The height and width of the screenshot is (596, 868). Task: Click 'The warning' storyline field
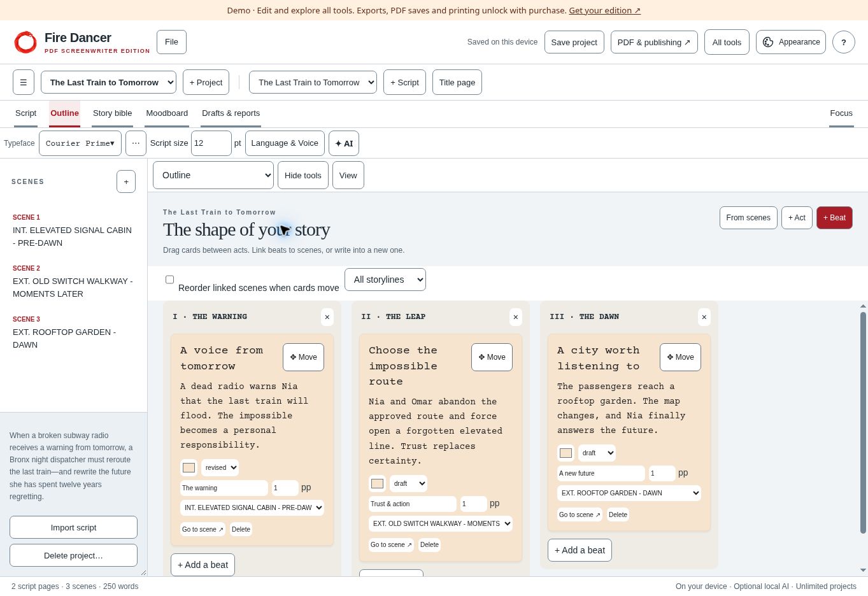[224, 488]
